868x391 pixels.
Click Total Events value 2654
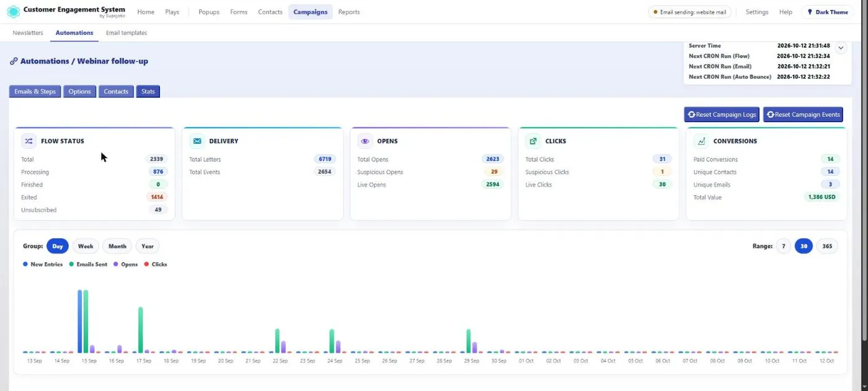click(x=325, y=172)
